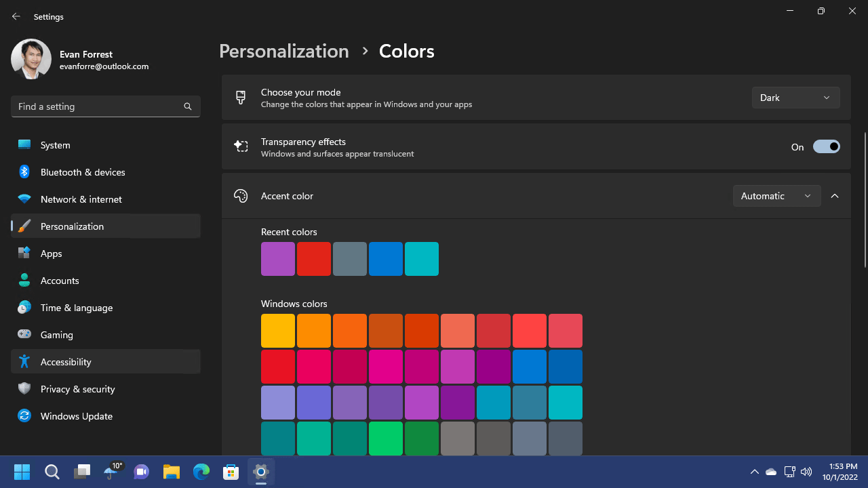Open the Accent color Automatic dropdown
The image size is (868, 488).
pos(776,196)
